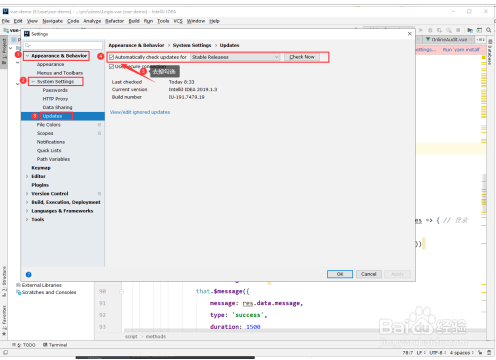Click the Version Control per-project marker icon

pos(99,194)
